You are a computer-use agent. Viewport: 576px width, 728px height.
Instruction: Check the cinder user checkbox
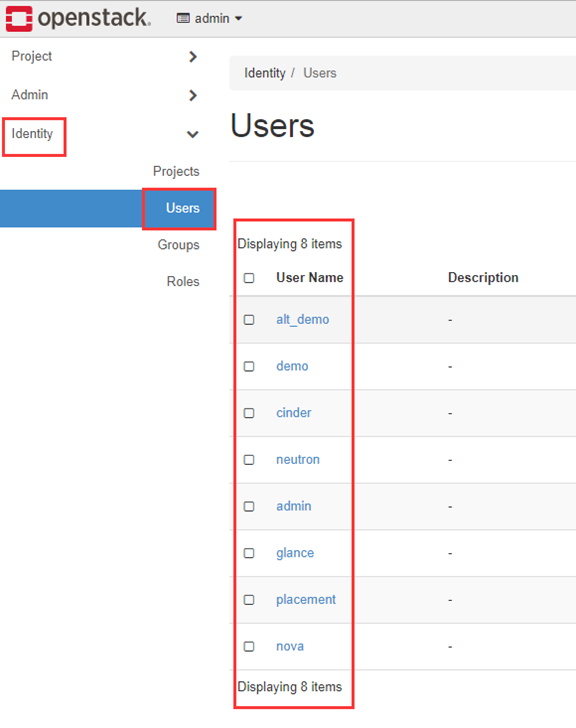[249, 413]
